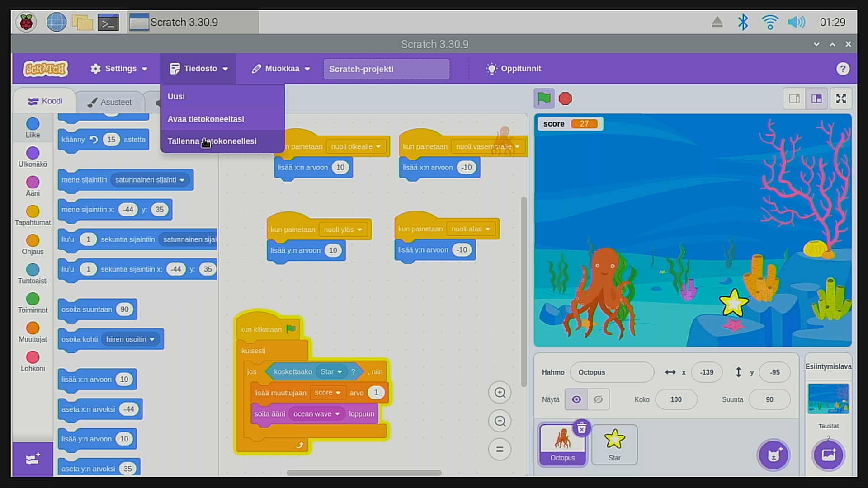This screenshot has width=868, height=488.
Task: Open the Oppitunnit tutorials
Action: pyautogui.click(x=513, y=69)
